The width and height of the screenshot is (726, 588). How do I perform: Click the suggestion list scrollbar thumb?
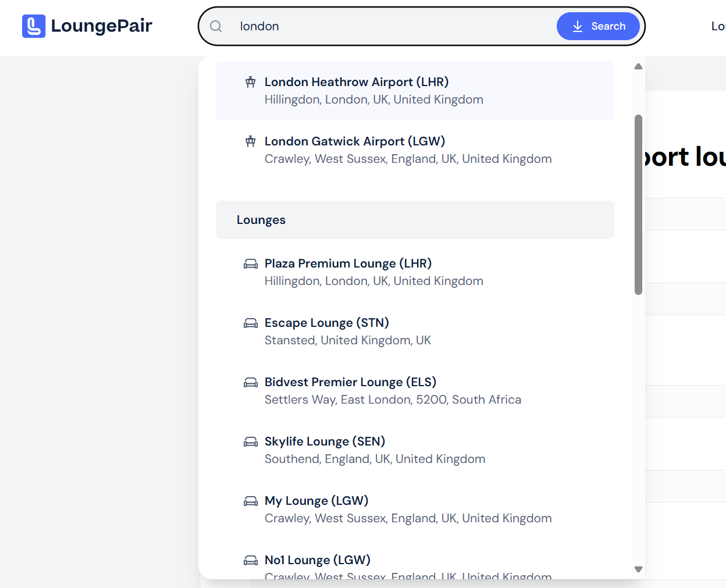coord(638,205)
